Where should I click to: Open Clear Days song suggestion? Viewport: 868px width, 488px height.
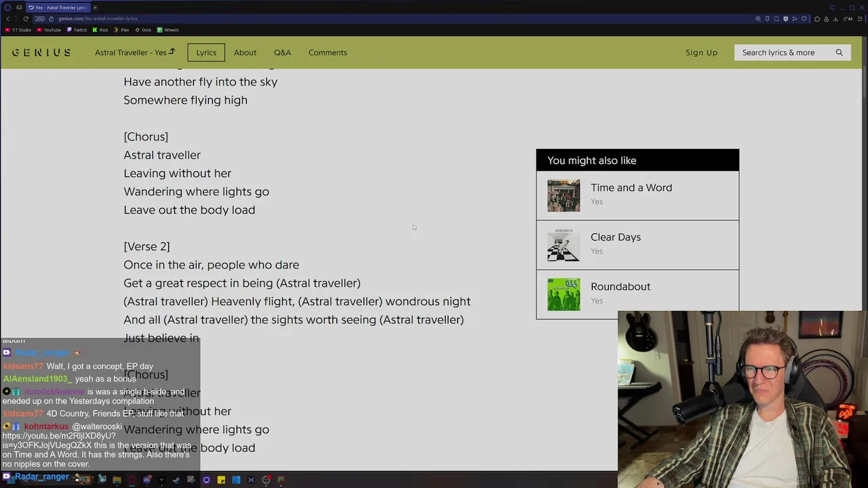615,237
